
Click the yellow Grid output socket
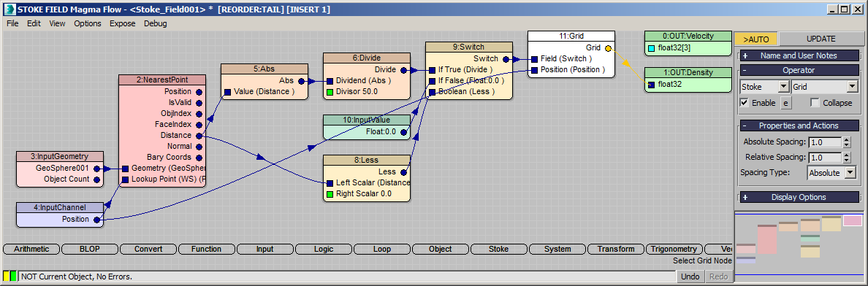[x=608, y=48]
